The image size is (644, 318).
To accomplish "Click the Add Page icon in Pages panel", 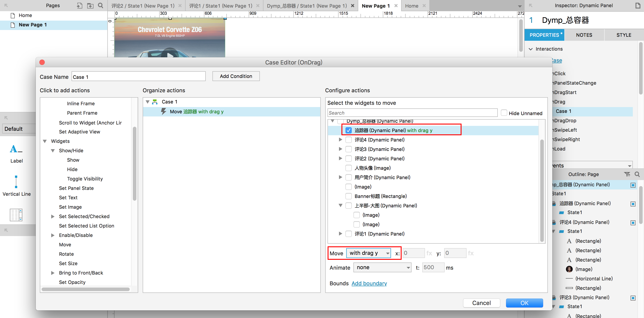I will [80, 6].
